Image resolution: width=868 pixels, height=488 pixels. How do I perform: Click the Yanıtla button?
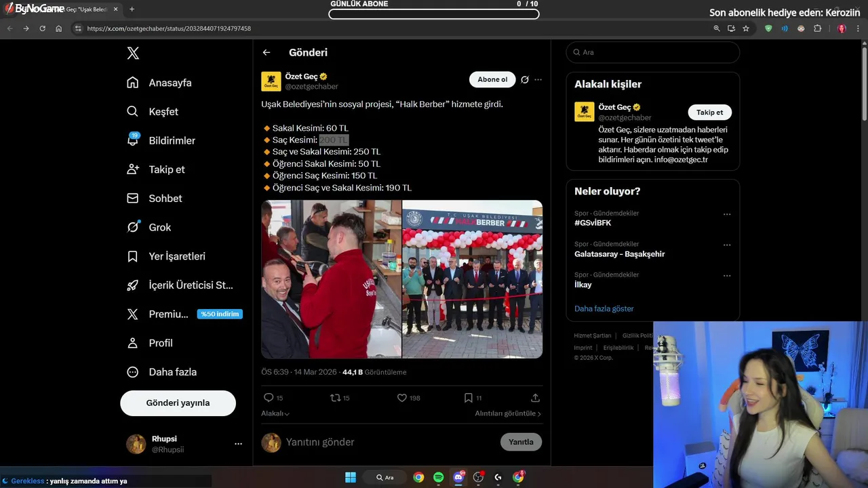click(x=521, y=442)
